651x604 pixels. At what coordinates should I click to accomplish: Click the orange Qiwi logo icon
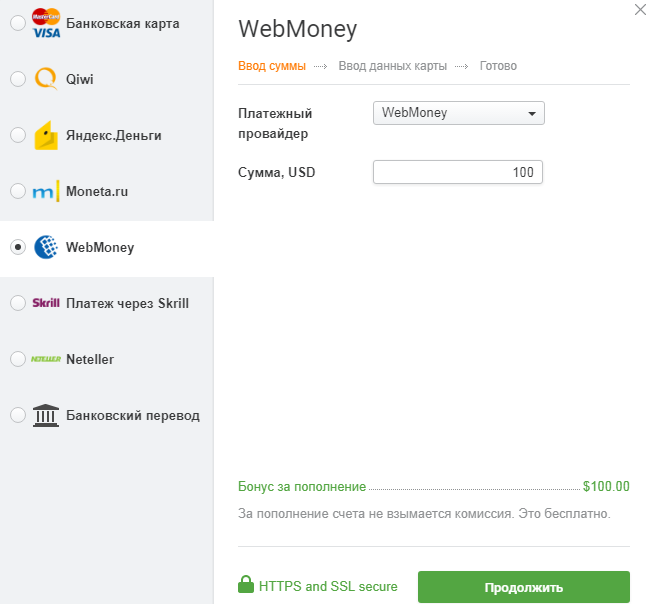pos(46,78)
